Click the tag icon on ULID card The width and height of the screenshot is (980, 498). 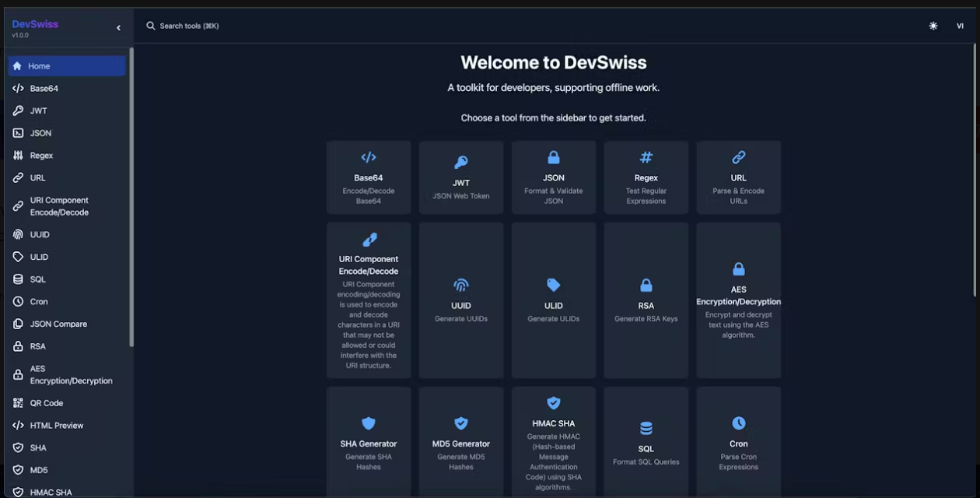click(x=554, y=285)
